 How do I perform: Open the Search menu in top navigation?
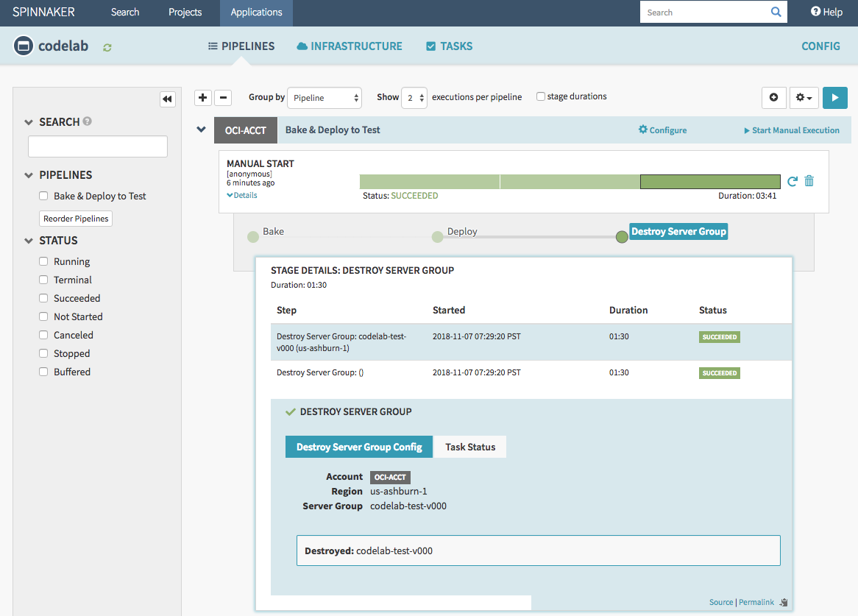point(125,12)
